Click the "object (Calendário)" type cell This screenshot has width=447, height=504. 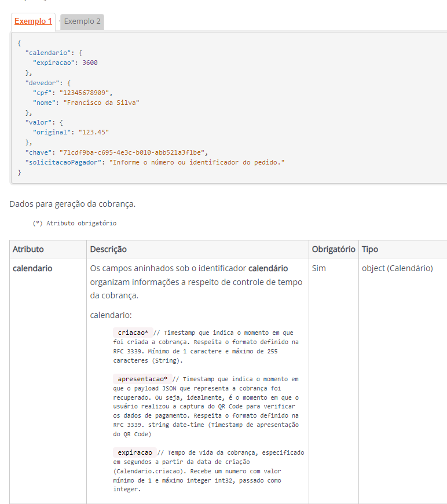point(397,268)
